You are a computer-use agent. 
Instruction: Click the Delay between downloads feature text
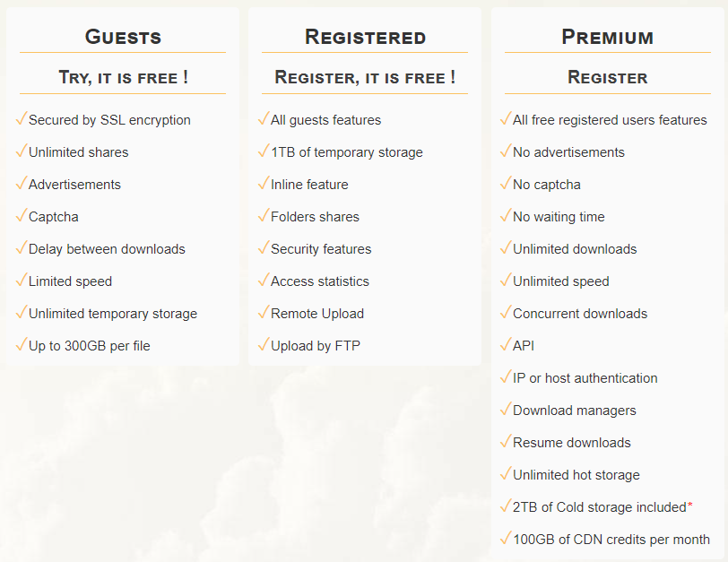pos(107,249)
